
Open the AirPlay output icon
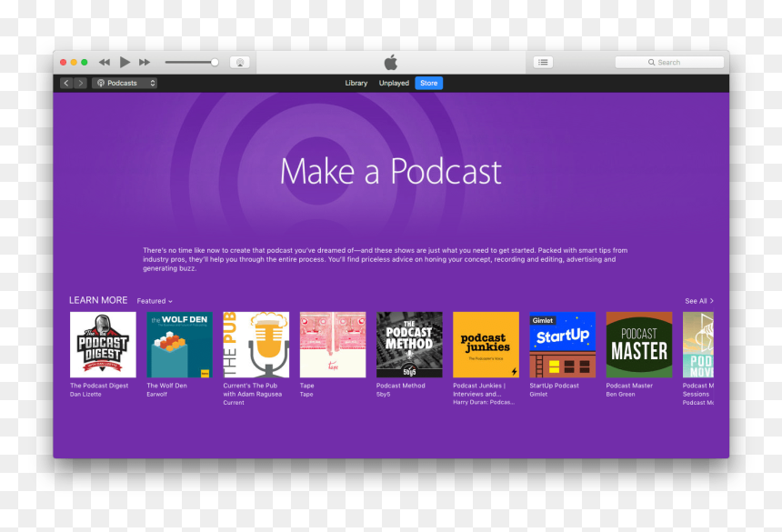[x=240, y=63]
